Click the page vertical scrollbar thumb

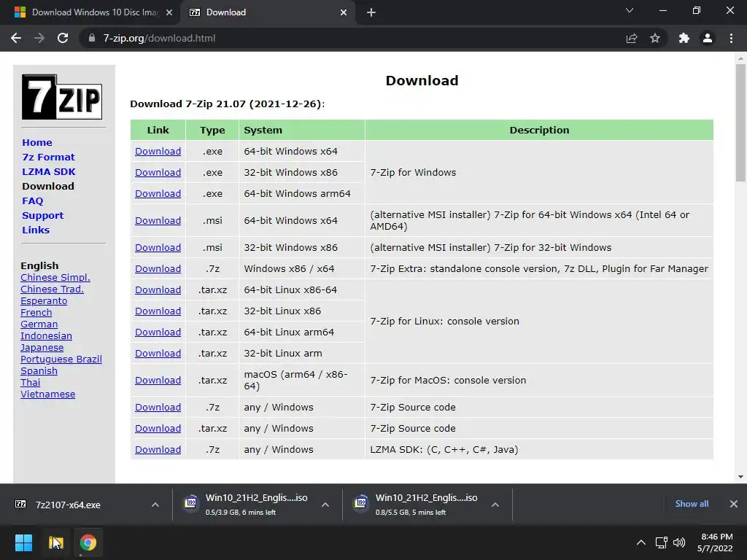tap(740, 122)
